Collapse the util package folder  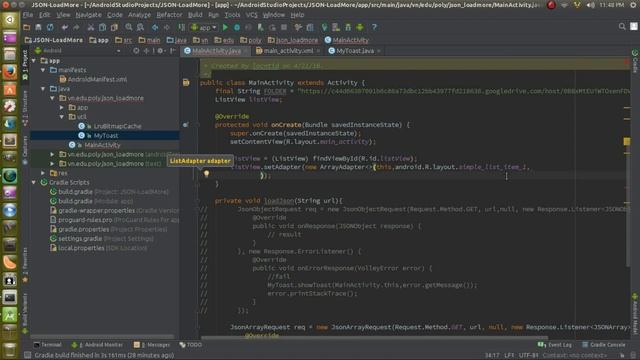click(x=62, y=117)
